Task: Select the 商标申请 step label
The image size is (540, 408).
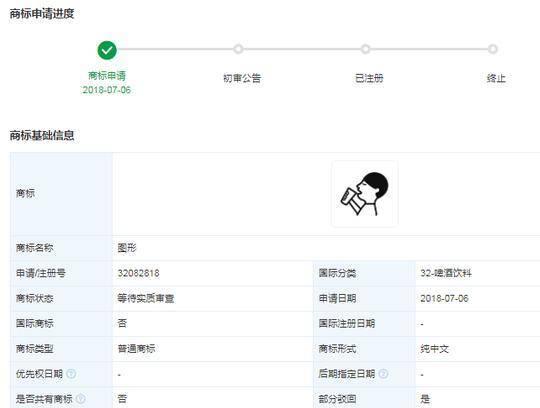Action: 107,76
